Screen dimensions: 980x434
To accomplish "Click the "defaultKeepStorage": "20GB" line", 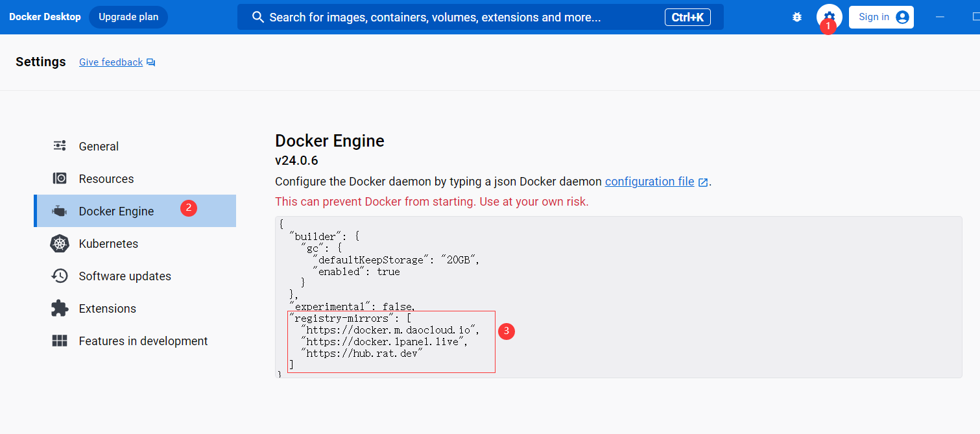I will pyautogui.click(x=396, y=260).
